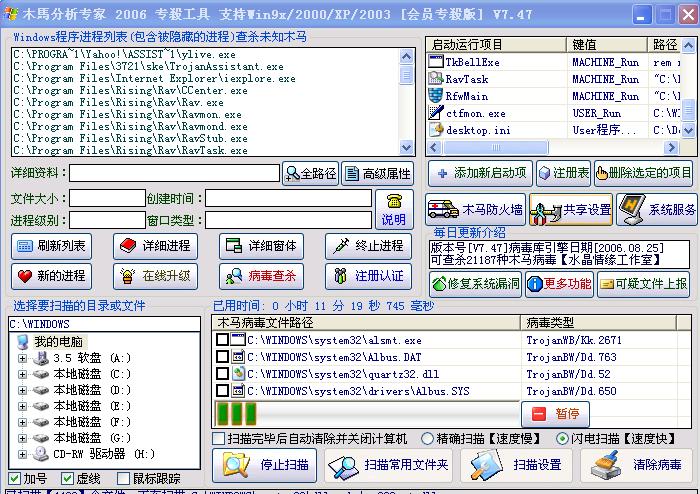Expand the 3.5 软盘 (A:) node
Screen dimensions: 700x494
(22, 358)
